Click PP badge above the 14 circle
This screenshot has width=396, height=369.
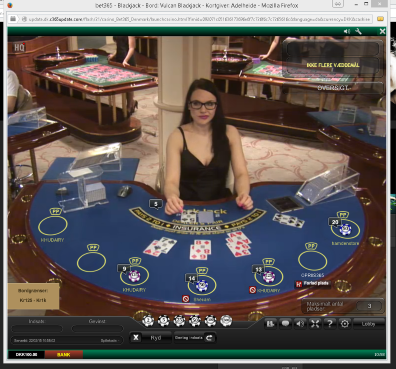pyautogui.click(x=202, y=270)
